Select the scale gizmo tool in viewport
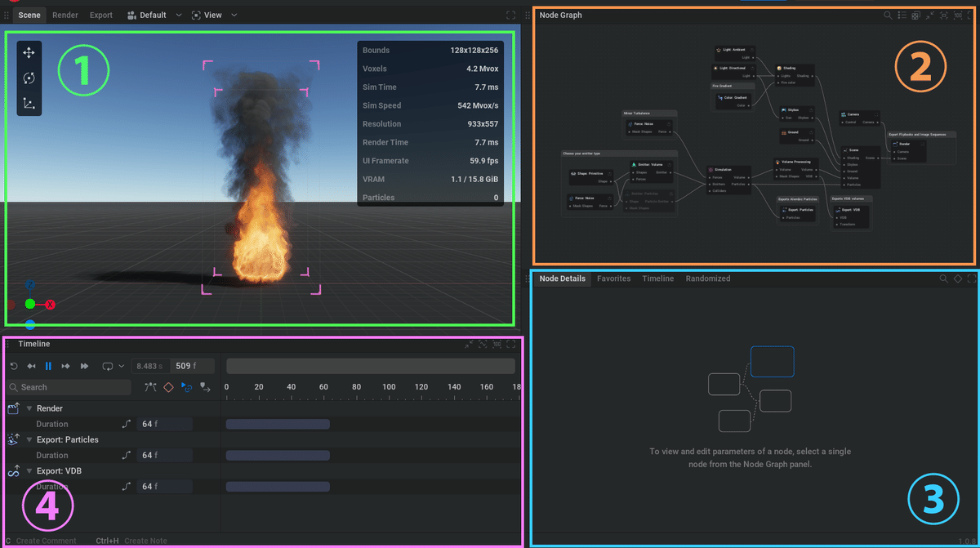This screenshot has height=548, width=980. pyautogui.click(x=29, y=103)
